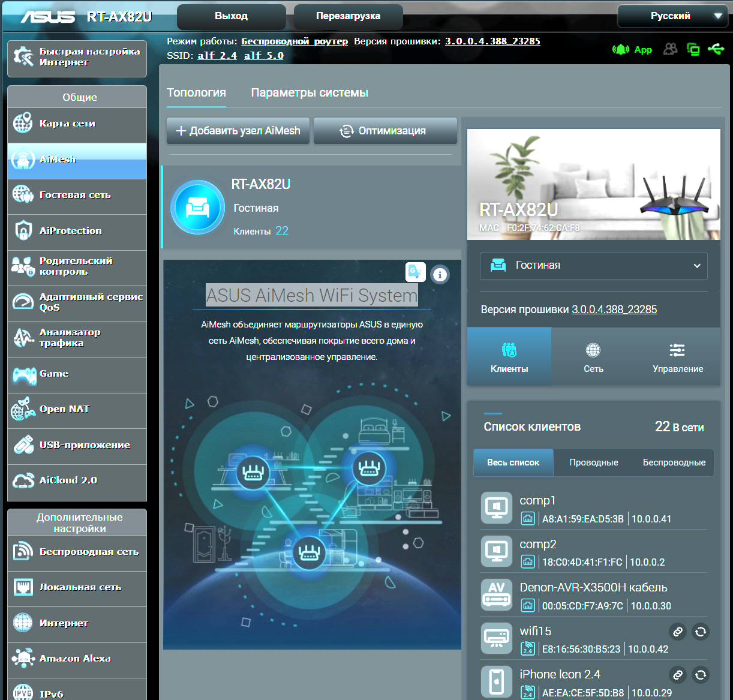Click the USB status icon in header
Viewport: 733px width, 700px height.
716,49
